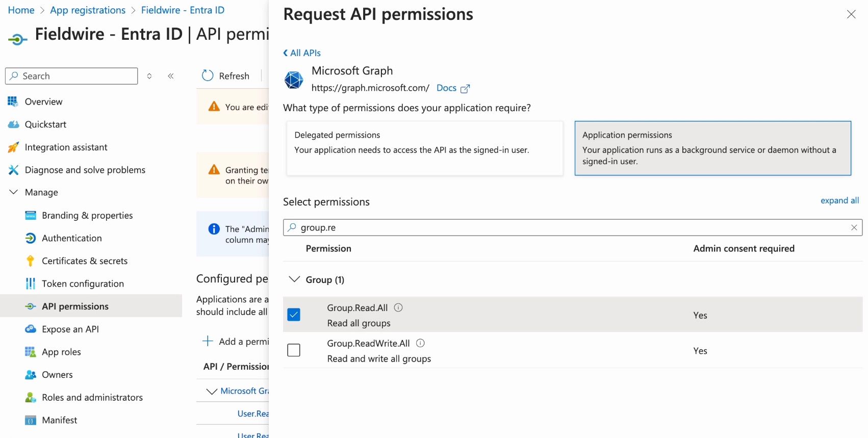Click the external link icon beside Docs
Viewport: 868px width, 438px height.
[x=465, y=89]
